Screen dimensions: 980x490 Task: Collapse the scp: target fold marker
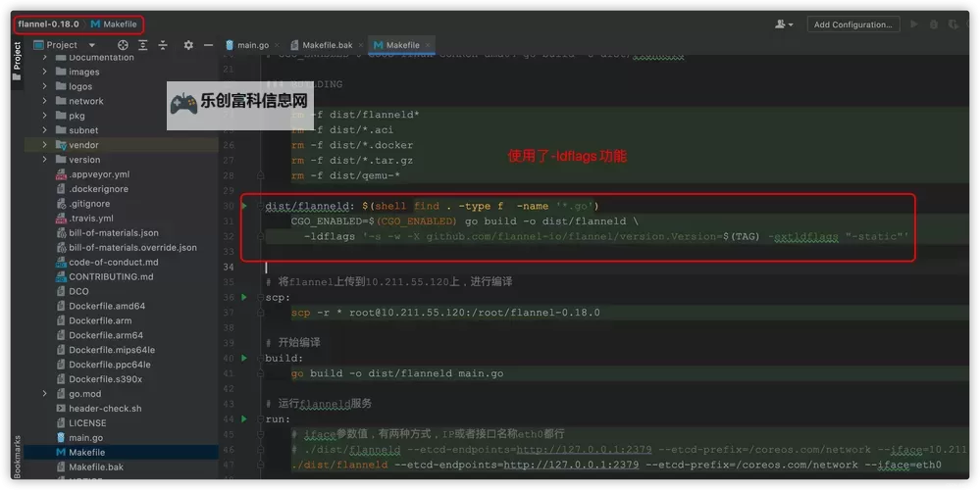[261, 297]
